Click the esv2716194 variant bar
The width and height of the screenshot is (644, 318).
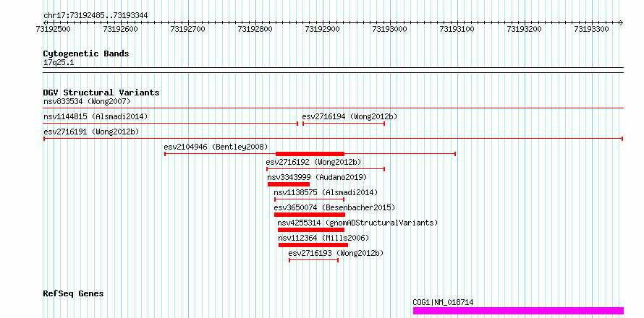[344, 124]
